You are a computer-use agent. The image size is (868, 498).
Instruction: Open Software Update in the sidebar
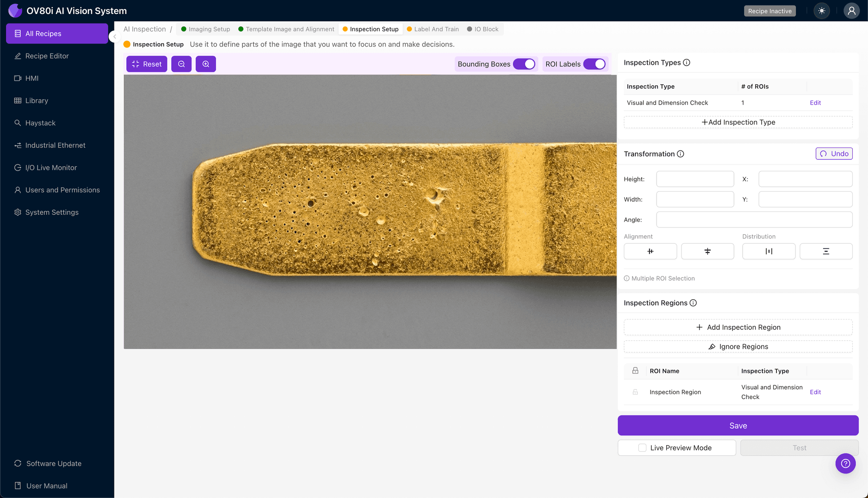coord(57,464)
